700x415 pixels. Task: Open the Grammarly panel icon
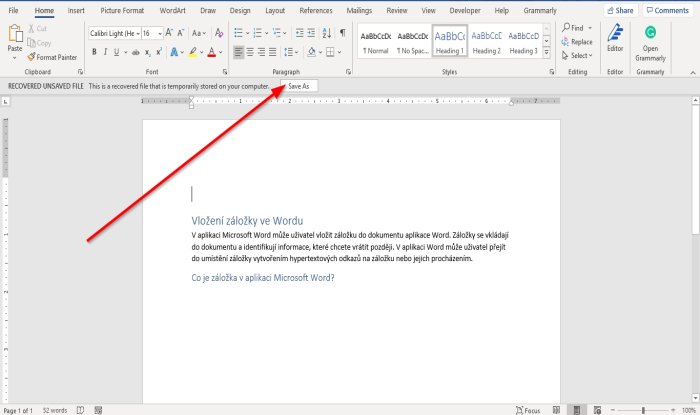pos(651,33)
